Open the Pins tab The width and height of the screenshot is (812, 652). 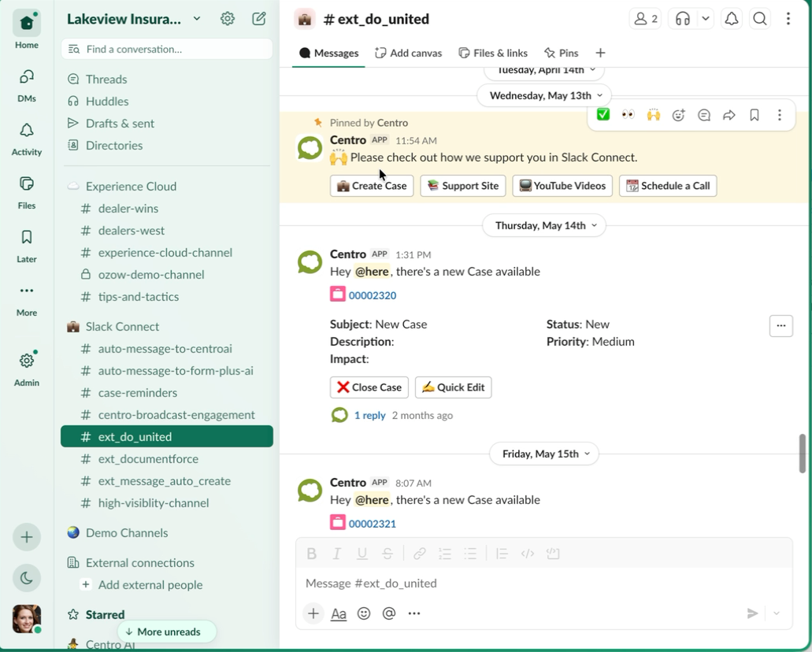(x=562, y=53)
